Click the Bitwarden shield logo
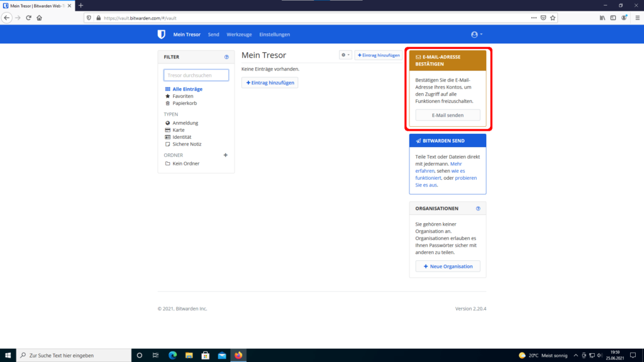Screen dimensions: 644x362 coord(162,35)
